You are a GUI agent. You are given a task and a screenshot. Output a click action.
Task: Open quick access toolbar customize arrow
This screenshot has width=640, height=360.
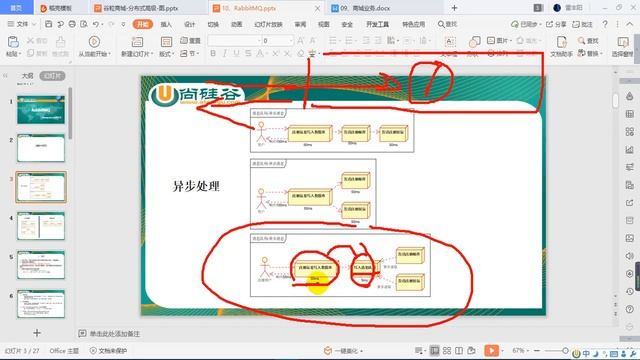coord(123,24)
